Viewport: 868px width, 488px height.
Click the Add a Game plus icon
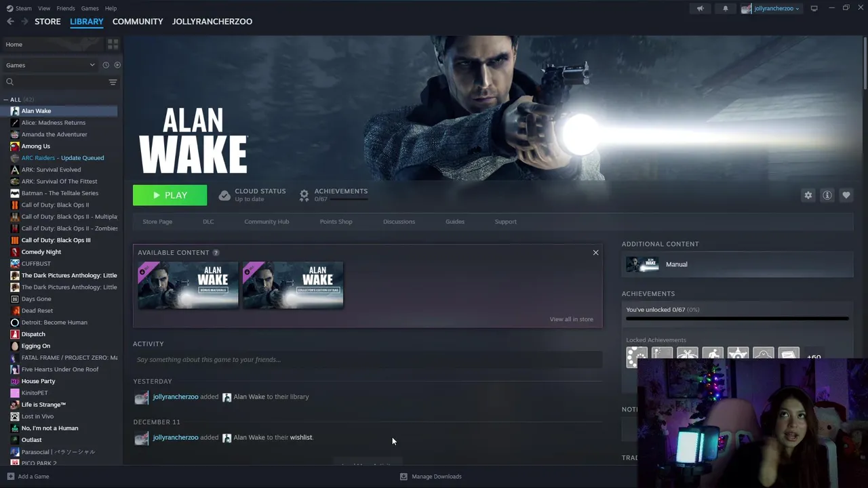[x=10, y=476]
